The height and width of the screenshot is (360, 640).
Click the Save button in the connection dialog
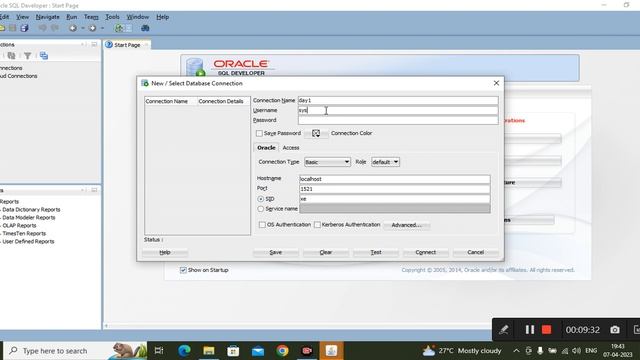pyautogui.click(x=276, y=252)
